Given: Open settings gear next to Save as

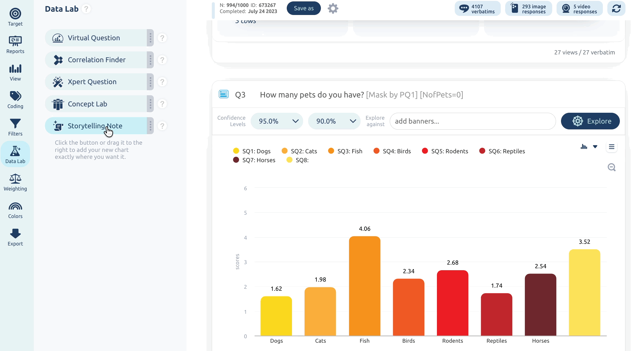Looking at the screenshot, I should tap(333, 8).
